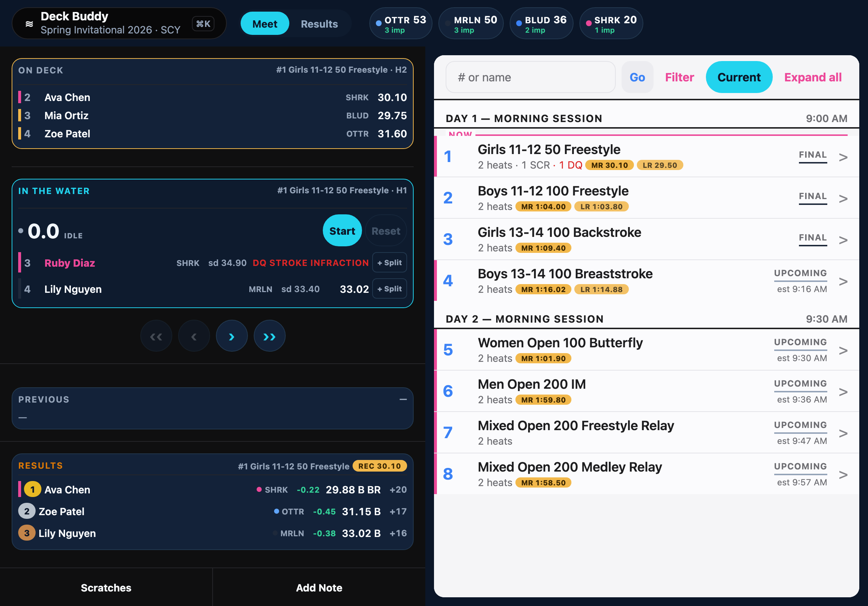Screen dimensions: 868x606
Task: Click Ava Chen's 29.88 B BR result time
Action: point(353,490)
